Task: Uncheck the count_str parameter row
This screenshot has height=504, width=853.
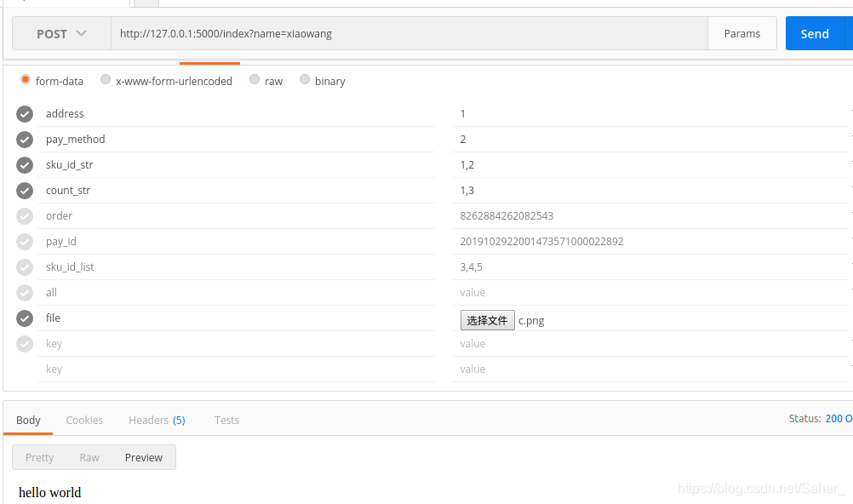Action: (x=25, y=191)
